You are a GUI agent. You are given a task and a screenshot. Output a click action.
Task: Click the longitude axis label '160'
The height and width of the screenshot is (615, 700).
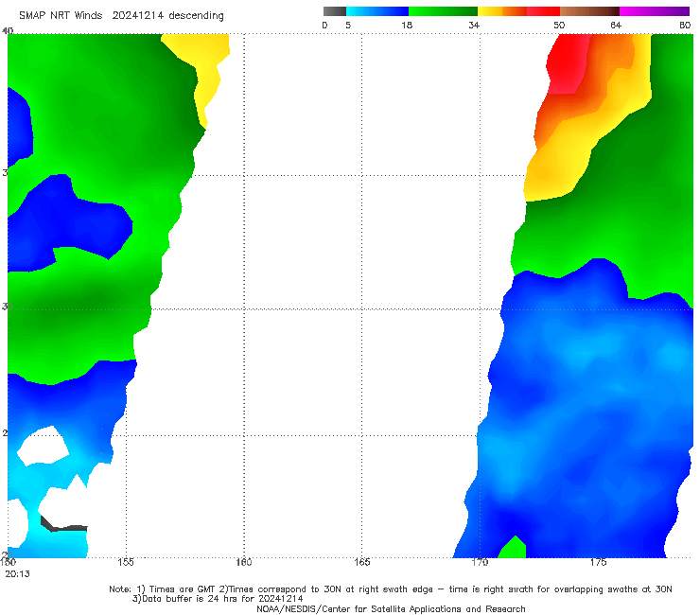click(244, 562)
